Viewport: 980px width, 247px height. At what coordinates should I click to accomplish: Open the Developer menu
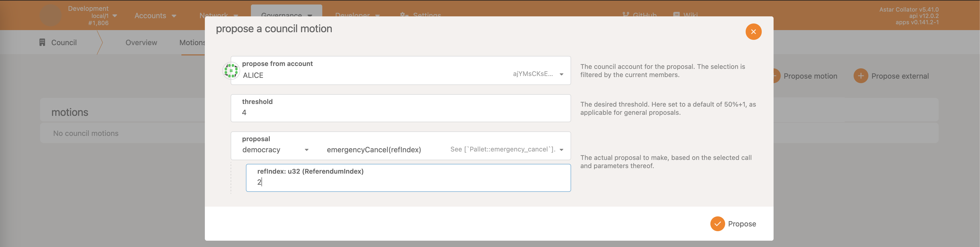point(357,15)
